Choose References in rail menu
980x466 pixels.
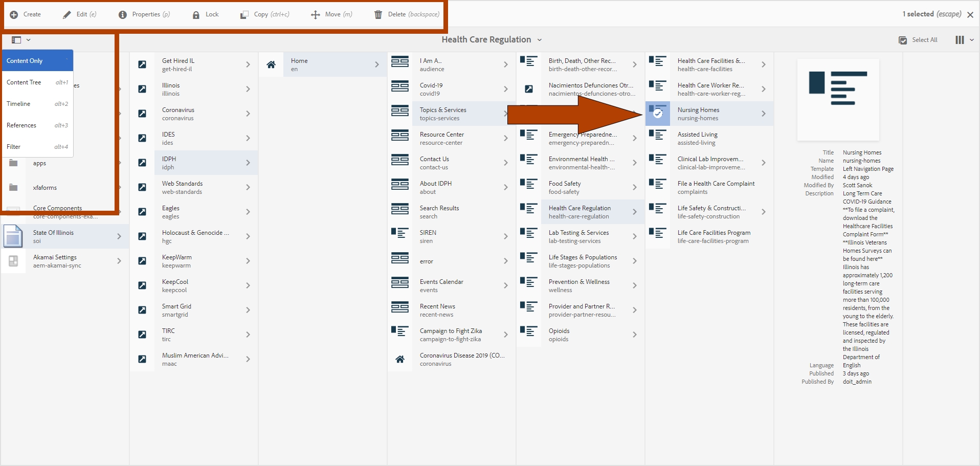[x=37, y=125]
